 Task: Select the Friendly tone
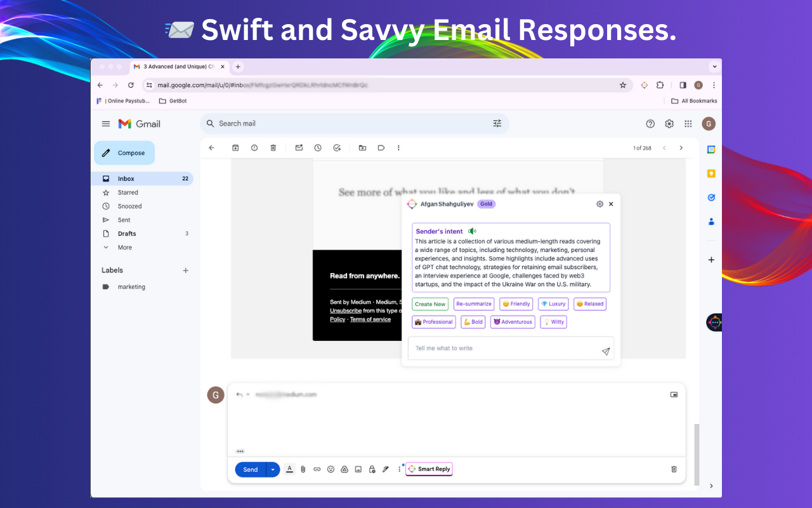tap(516, 304)
